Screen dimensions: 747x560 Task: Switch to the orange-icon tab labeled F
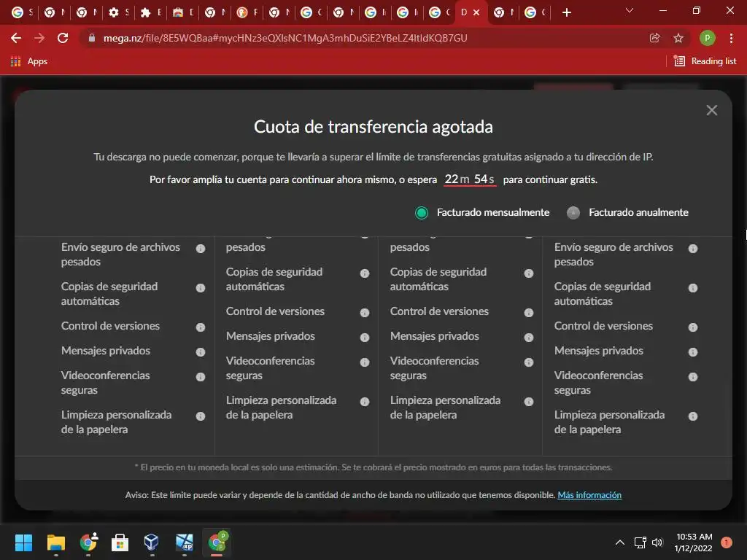(x=248, y=12)
